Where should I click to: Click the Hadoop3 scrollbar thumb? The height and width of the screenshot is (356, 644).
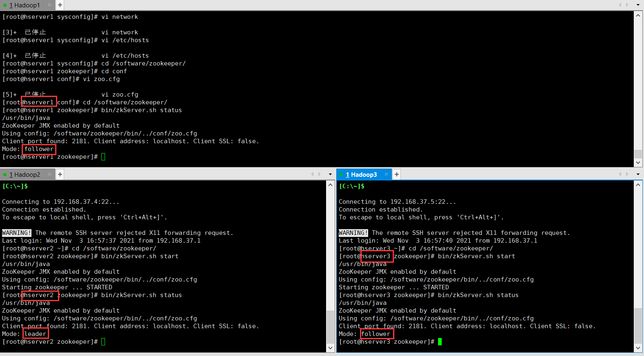click(638, 326)
